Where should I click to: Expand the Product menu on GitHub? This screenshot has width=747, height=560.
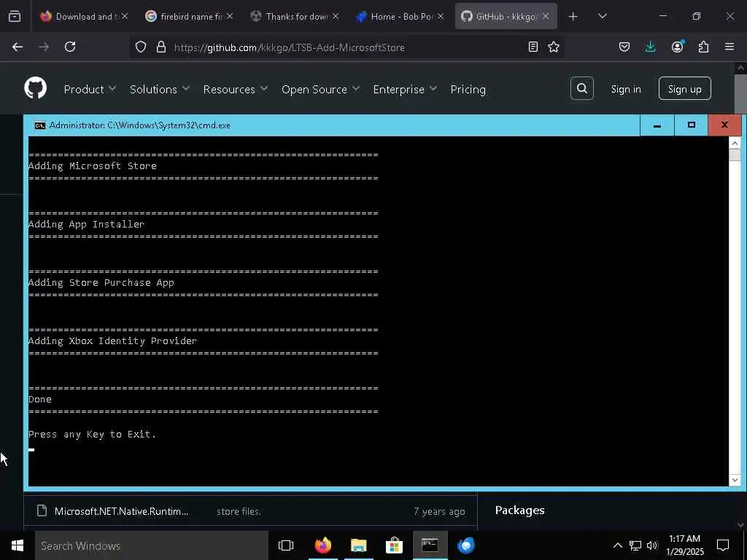click(x=90, y=89)
